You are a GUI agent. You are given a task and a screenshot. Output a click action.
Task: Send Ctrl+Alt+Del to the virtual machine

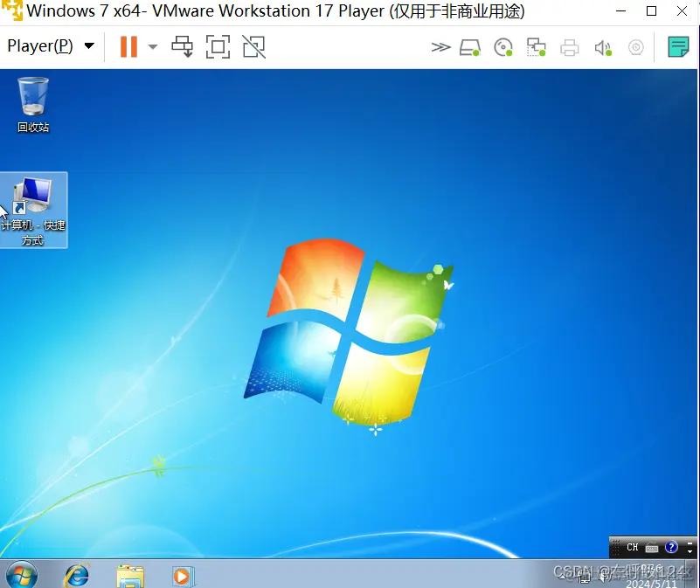[182, 46]
